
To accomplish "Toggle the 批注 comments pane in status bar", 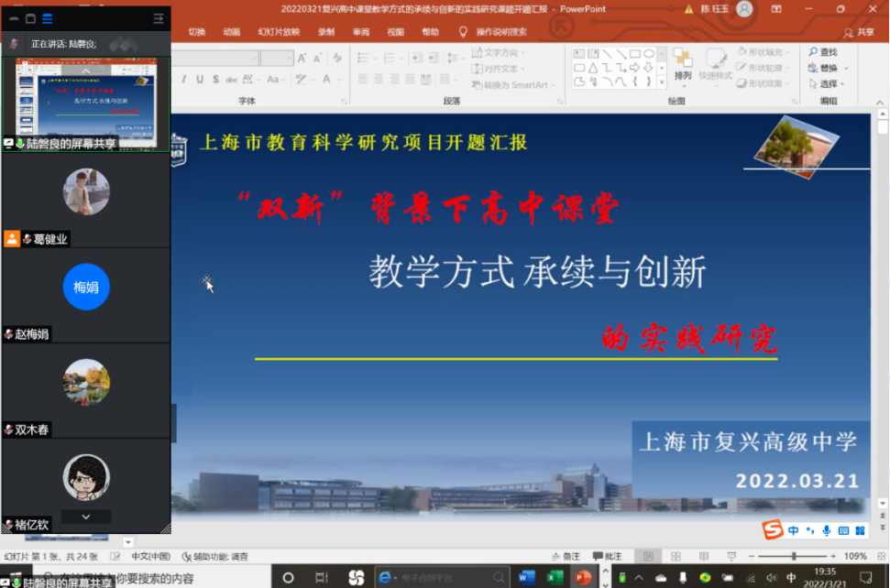I will tap(608, 556).
